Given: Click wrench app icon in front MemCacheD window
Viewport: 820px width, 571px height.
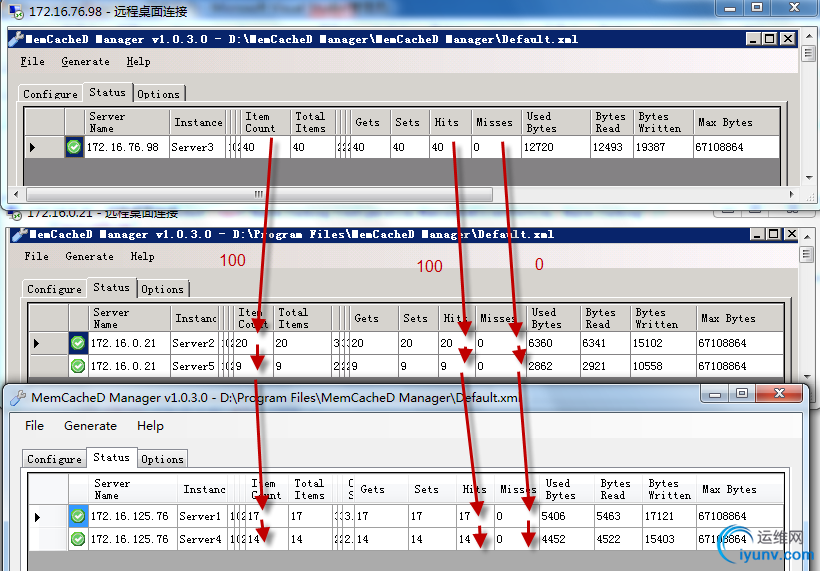Looking at the screenshot, I should (18, 398).
